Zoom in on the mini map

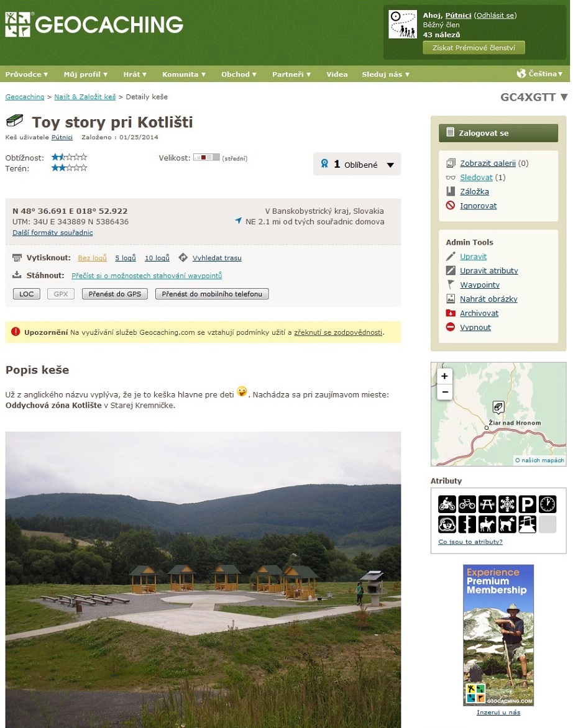click(444, 376)
